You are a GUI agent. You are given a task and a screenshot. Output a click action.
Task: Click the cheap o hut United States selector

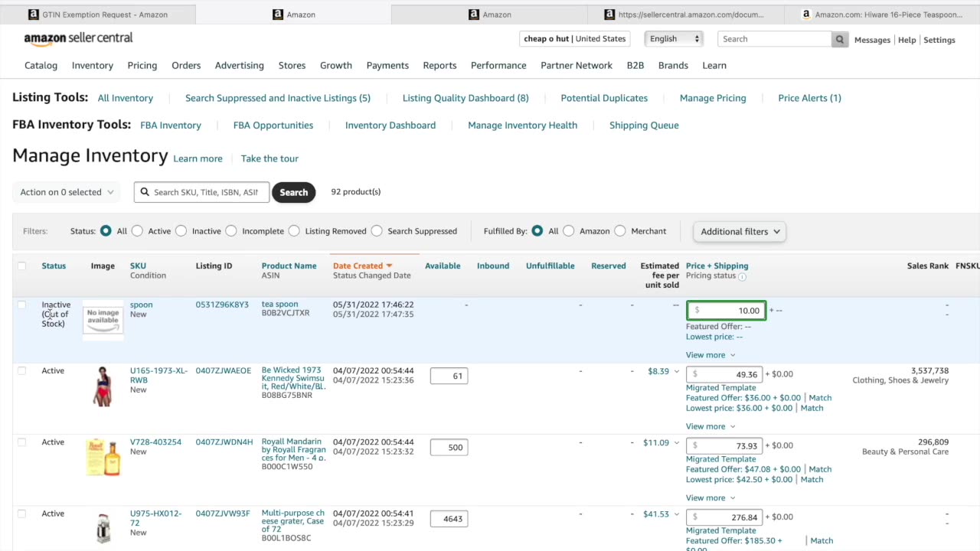[574, 39]
